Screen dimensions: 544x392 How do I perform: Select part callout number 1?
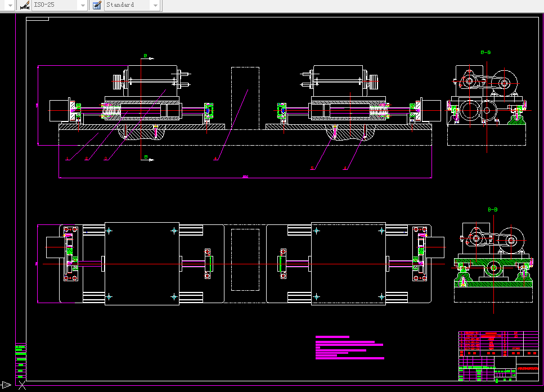[68, 159]
